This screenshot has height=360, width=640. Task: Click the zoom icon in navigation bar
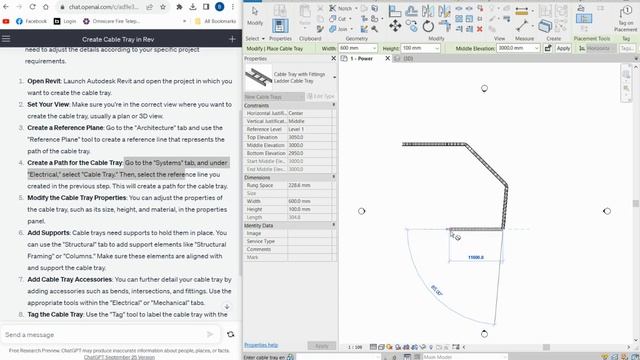click(x=626, y=89)
